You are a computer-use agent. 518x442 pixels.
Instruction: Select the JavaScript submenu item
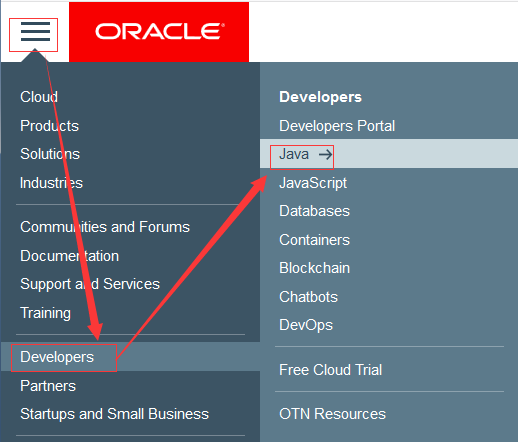(x=313, y=183)
